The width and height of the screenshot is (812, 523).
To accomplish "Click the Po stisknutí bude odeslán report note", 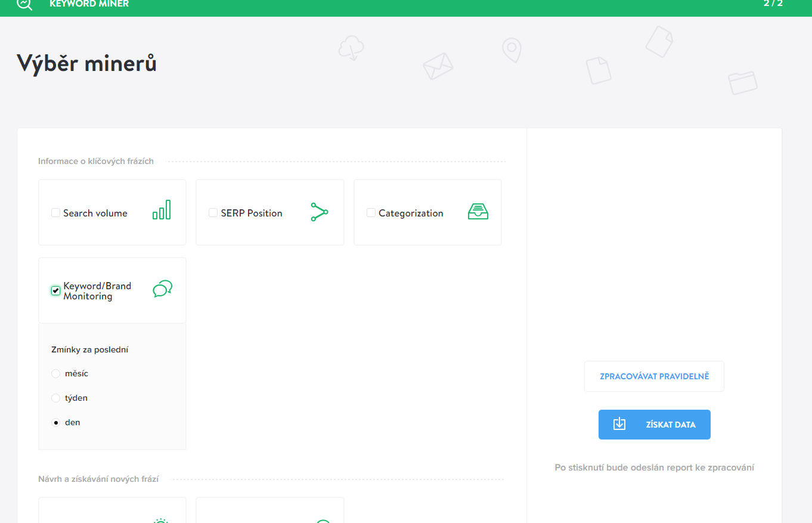I will [654, 468].
